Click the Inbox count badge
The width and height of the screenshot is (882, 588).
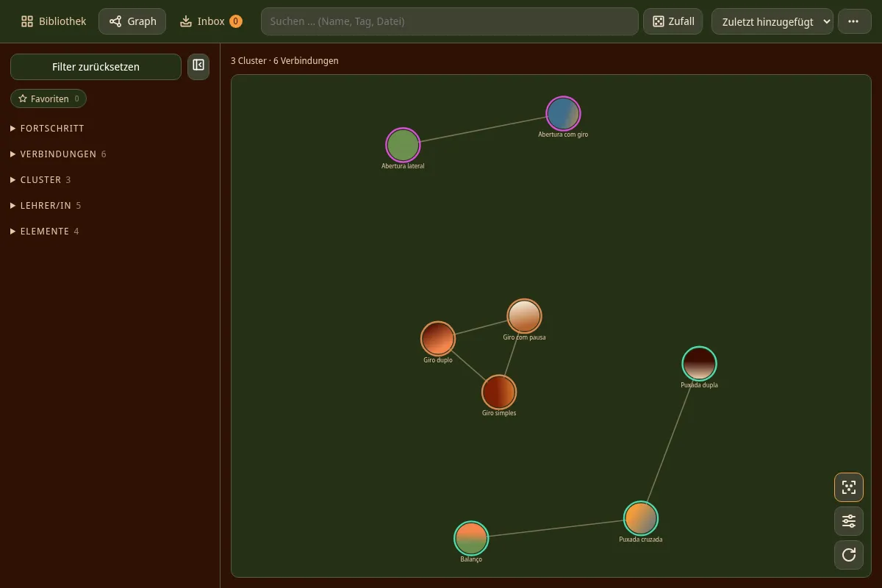tap(236, 21)
